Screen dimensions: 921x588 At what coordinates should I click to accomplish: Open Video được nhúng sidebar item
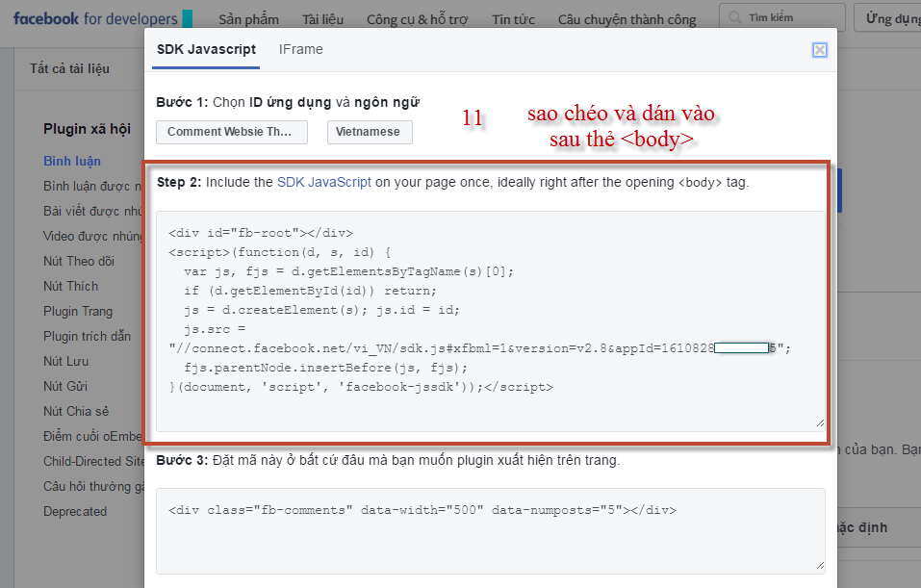point(92,236)
